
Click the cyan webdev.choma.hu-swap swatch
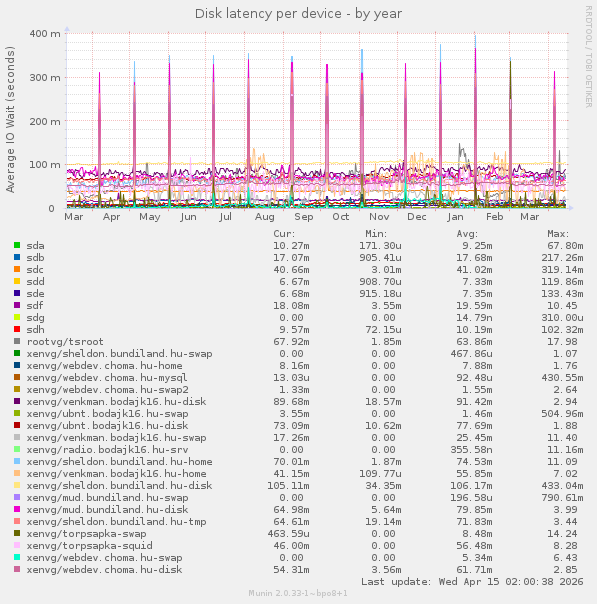(17, 557)
